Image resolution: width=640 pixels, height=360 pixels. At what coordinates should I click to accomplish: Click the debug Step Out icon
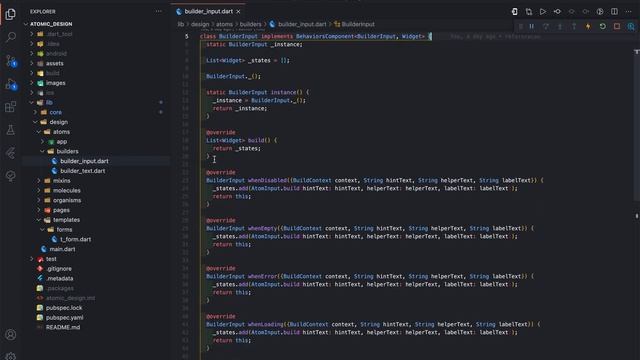tap(574, 27)
